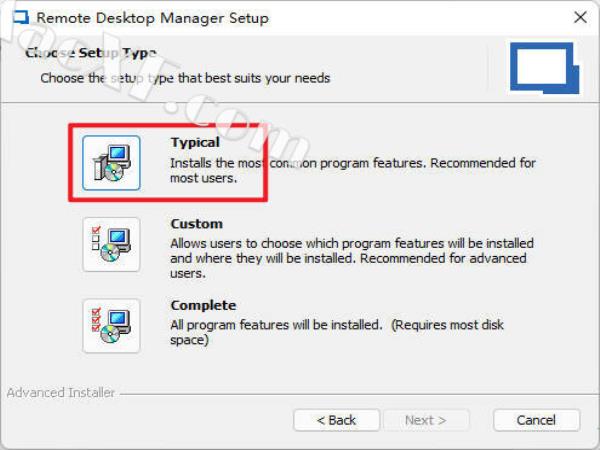Click the bold "Custom" option title
This screenshot has height=450, width=600.
pyautogui.click(x=196, y=224)
